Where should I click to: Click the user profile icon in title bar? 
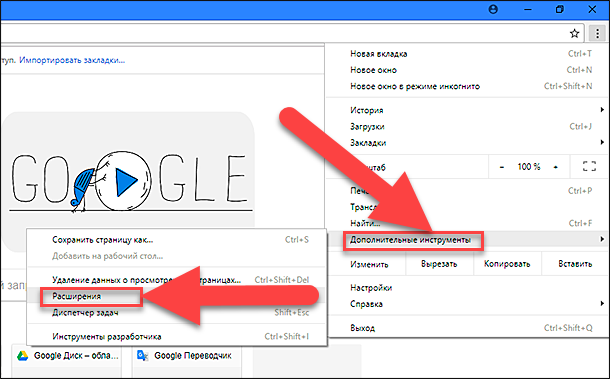493,9
